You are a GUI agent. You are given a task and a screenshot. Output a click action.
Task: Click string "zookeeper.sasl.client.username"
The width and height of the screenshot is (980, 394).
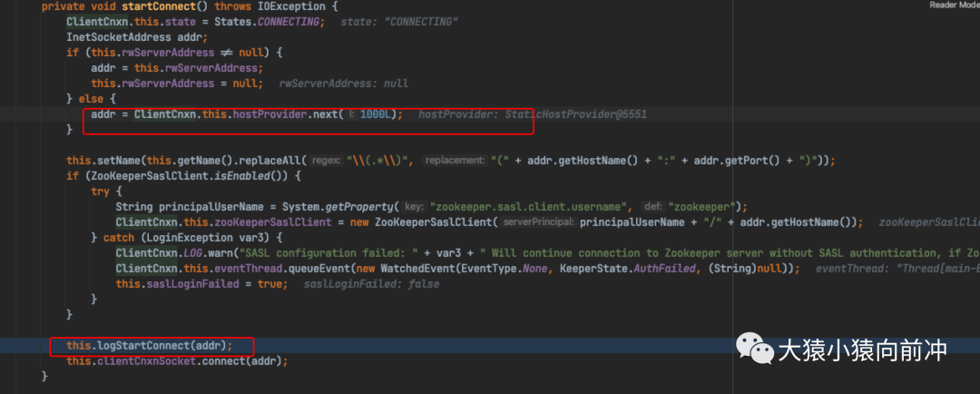click(531, 207)
